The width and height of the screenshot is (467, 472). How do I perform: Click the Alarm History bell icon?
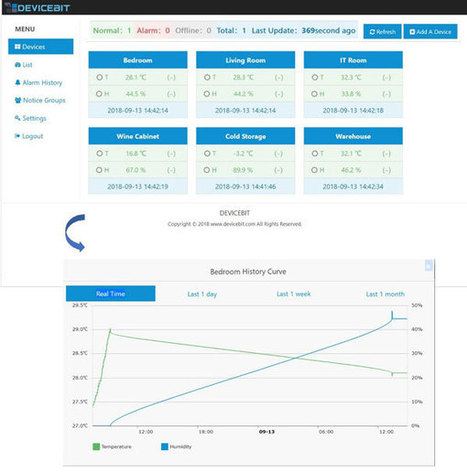18,82
